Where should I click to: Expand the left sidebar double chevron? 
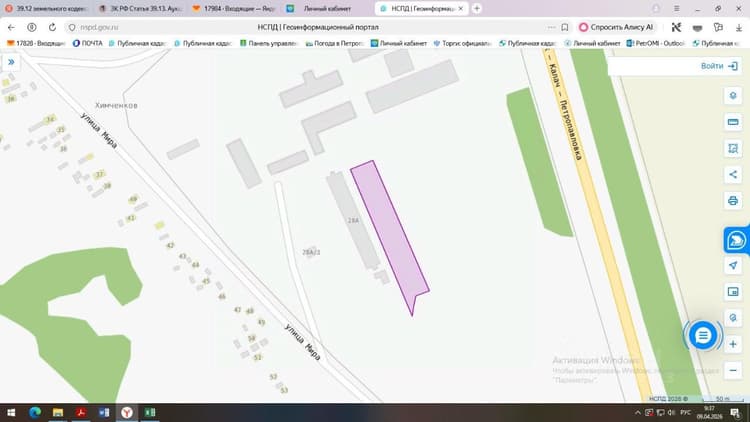pos(11,62)
